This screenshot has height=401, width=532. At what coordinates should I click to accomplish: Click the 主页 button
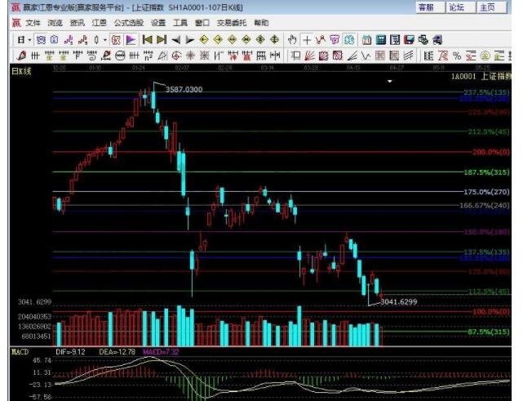[487, 7]
